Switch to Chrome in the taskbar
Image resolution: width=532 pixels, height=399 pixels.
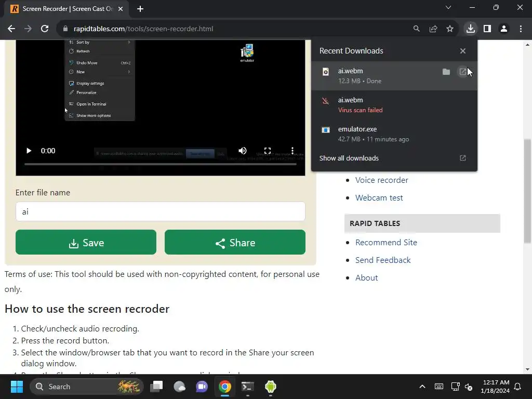[x=224, y=387]
